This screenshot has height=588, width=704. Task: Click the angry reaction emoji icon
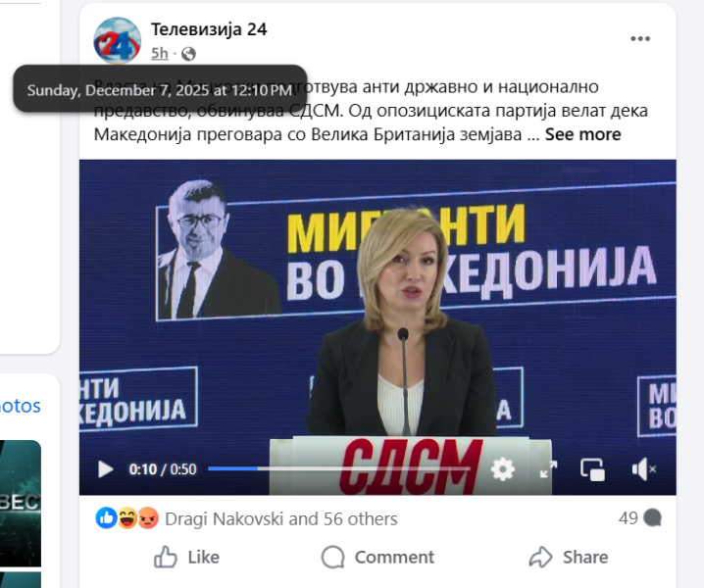click(148, 518)
